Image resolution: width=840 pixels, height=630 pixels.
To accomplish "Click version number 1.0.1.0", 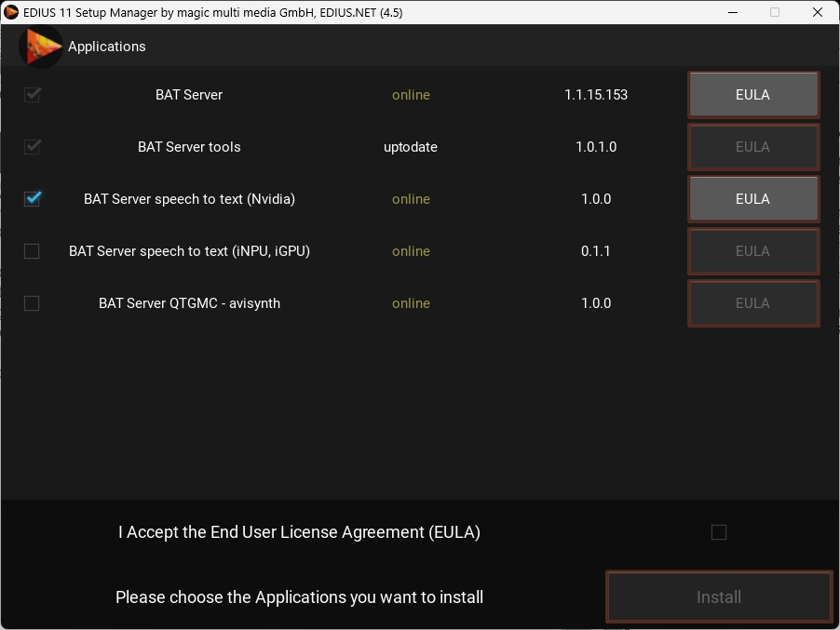I will (596, 147).
